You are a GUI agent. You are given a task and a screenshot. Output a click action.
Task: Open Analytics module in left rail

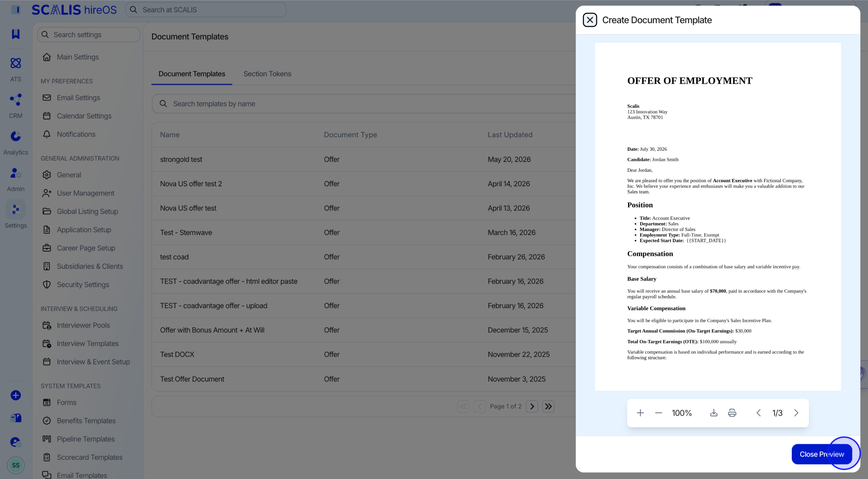tap(16, 143)
